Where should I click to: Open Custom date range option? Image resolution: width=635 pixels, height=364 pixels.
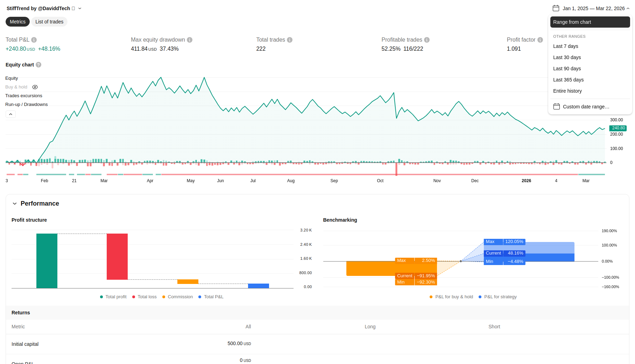(x=586, y=107)
